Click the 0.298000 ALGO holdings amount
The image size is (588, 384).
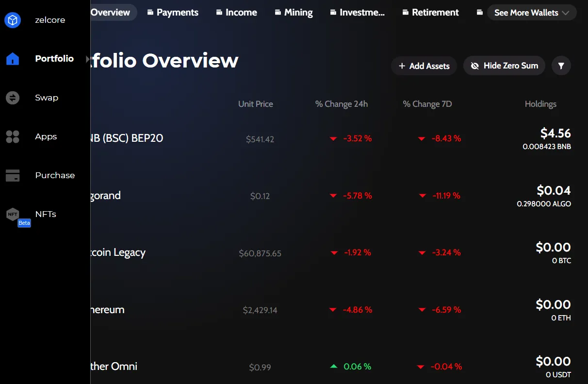click(x=544, y=204)
